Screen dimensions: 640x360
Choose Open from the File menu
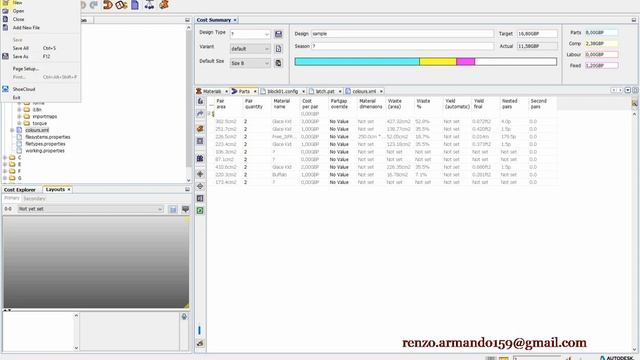pyautogui.click(x=18, y=11)
